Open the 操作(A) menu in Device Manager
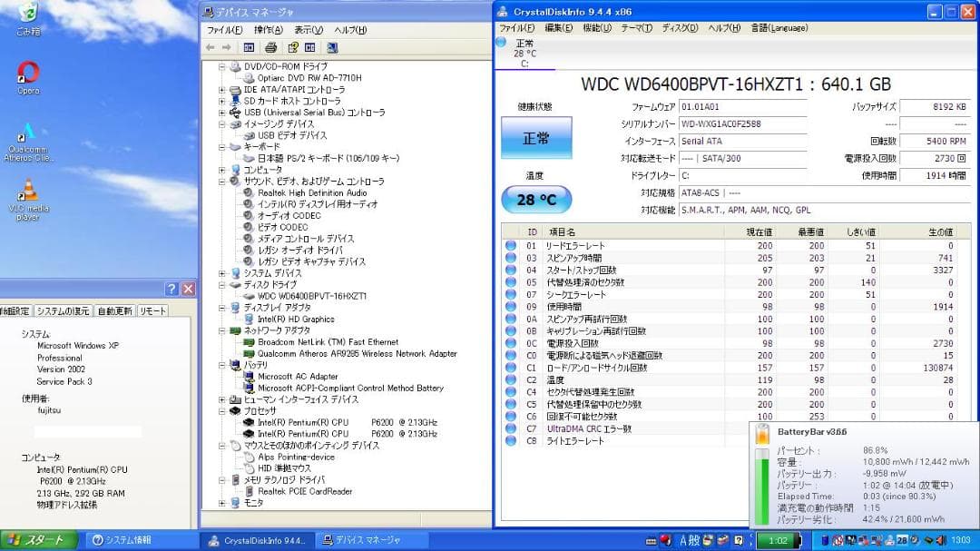This screenshot has width=980, height=551. (268, 30)
